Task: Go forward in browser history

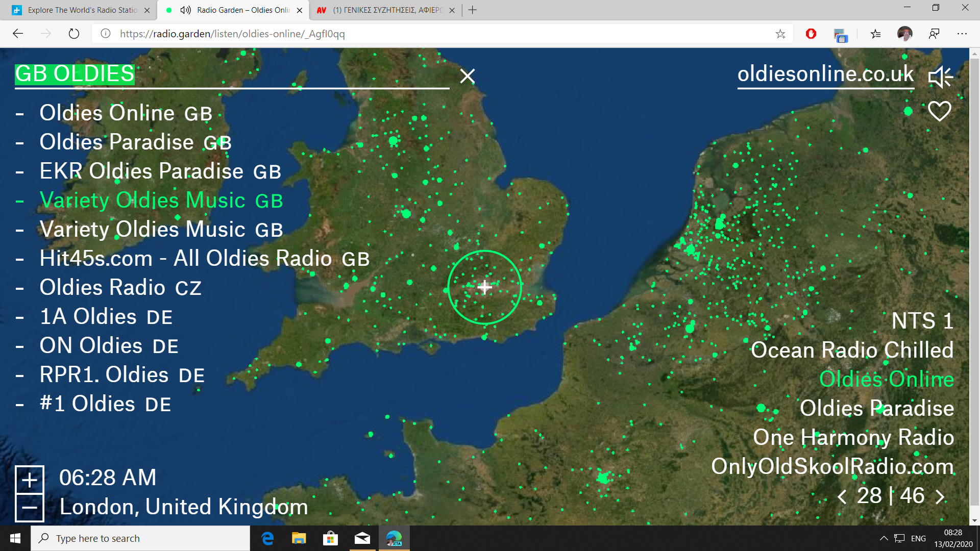Action: [46, 34]
